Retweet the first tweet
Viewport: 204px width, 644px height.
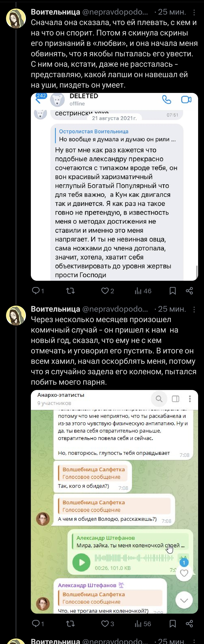(70, 291)
